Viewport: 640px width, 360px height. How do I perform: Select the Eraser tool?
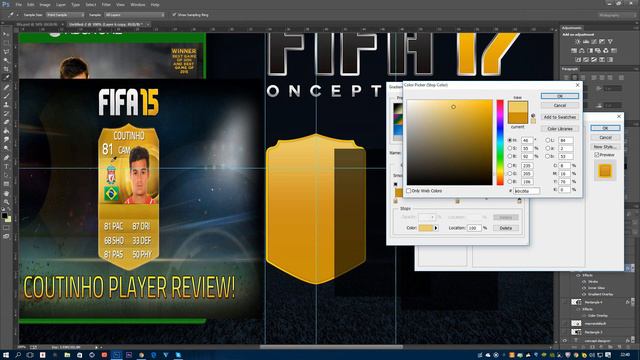6,122
